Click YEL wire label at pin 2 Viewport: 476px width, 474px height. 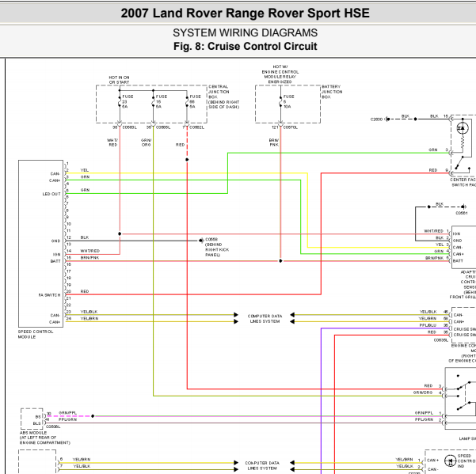tap(85, 170)
